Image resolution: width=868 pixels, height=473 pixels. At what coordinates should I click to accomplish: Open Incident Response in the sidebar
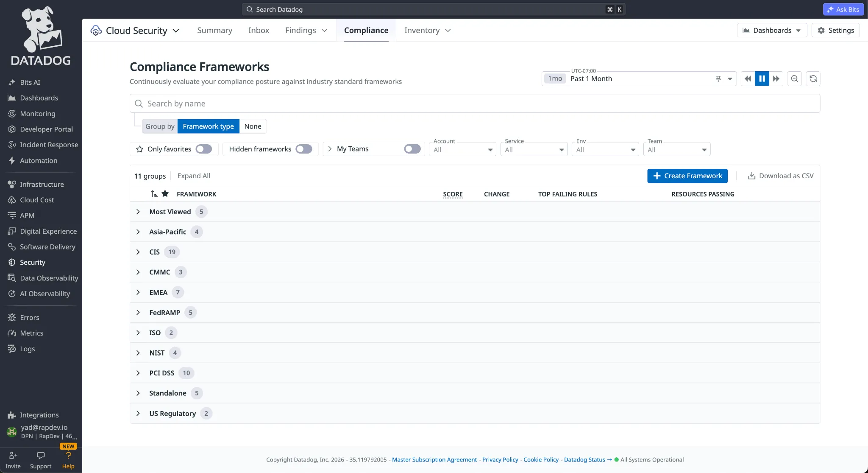click(x=43, y=145)
